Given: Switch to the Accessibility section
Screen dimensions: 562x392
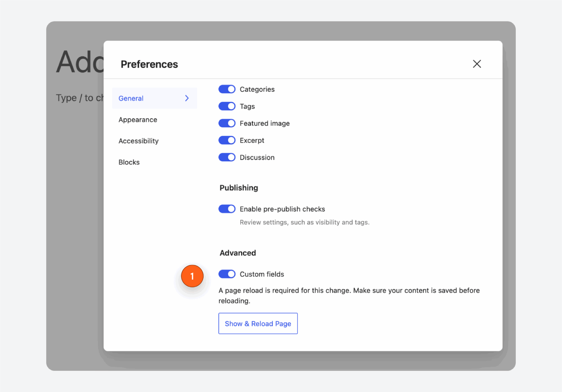Looking at the screenshot, I should tap(138, 141).
